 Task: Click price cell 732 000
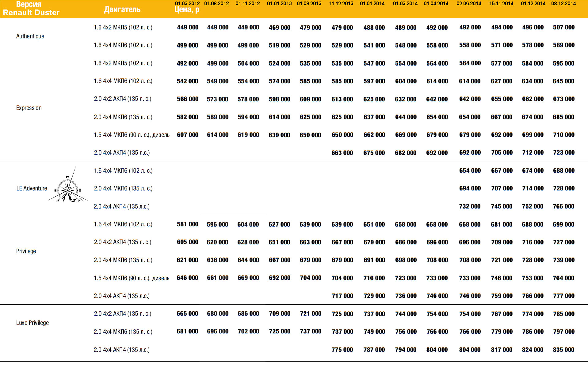[x=470, y=206]
